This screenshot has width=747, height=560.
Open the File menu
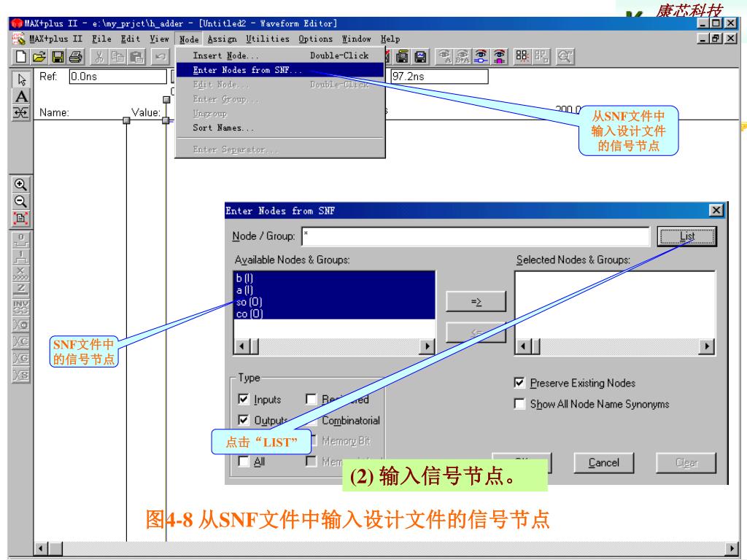pos(101,39)
